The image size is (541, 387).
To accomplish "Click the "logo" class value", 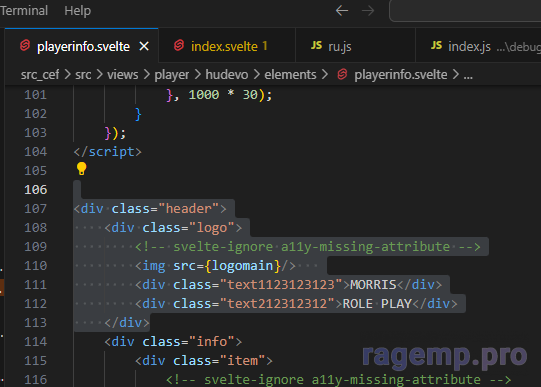I will (212, 228).
